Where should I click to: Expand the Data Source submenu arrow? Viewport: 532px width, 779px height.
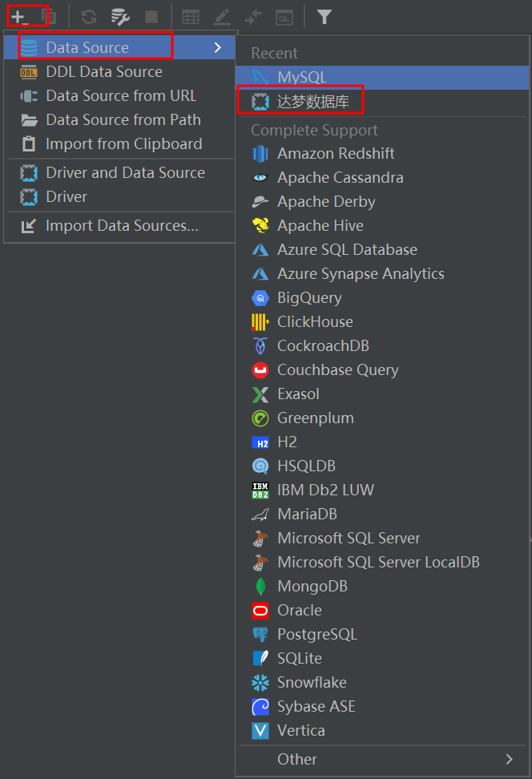point(218,47)
